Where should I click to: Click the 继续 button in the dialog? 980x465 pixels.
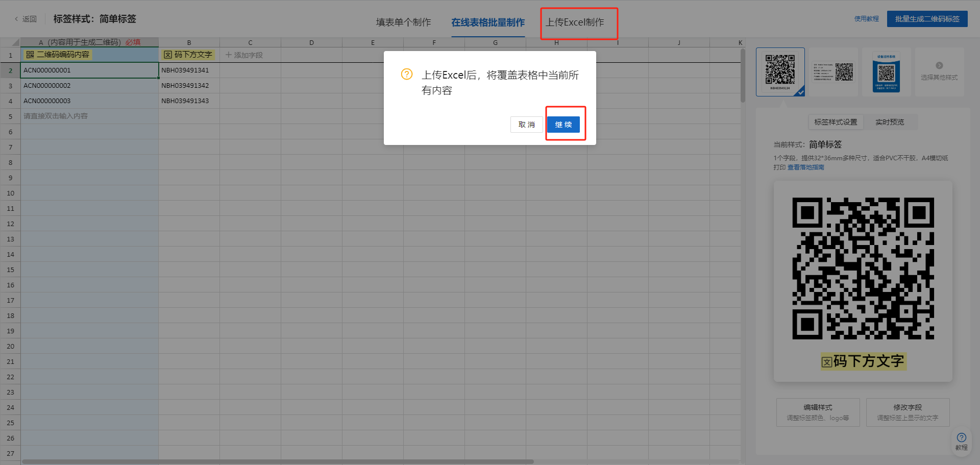[563, 125]
